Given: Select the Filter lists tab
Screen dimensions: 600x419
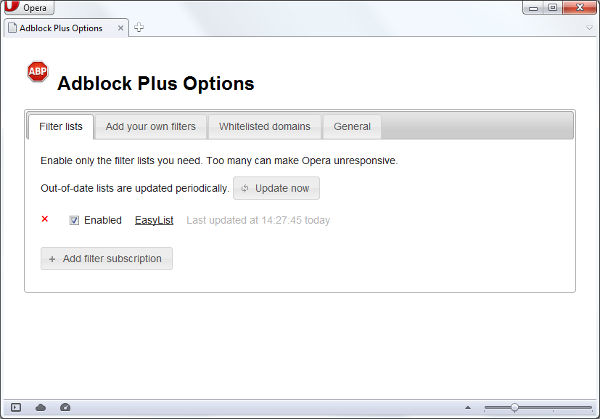Looking at the screenshot, I should click(x=61, y=126).
